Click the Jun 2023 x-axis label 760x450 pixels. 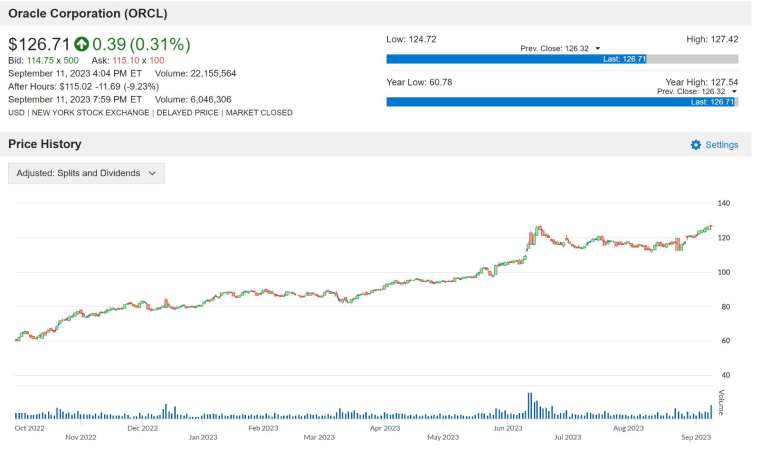[508, 428]
